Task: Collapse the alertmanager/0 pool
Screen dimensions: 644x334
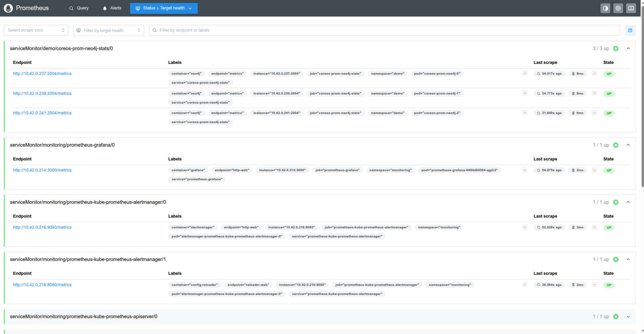Action: tap(628, 202)
